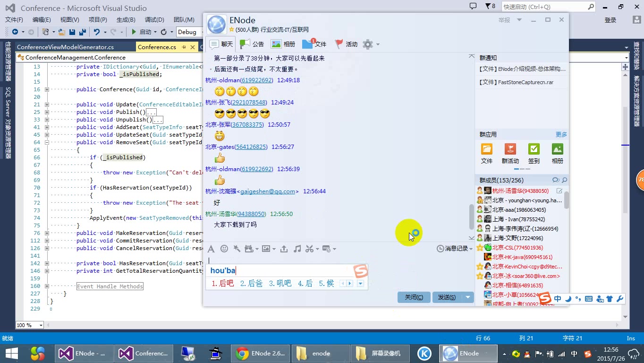Open the font formatting tool in chat

point(211,249)
